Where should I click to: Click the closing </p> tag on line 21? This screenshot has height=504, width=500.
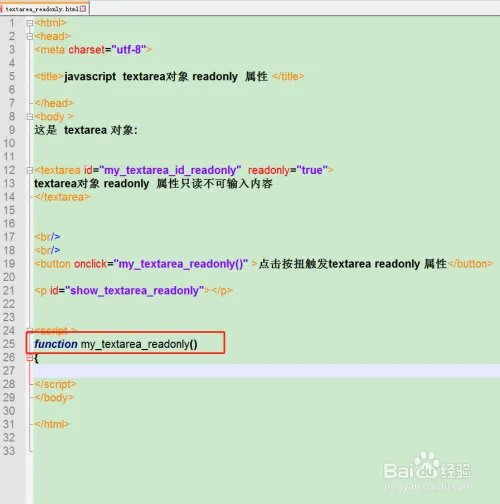click(x=222, y=291)
